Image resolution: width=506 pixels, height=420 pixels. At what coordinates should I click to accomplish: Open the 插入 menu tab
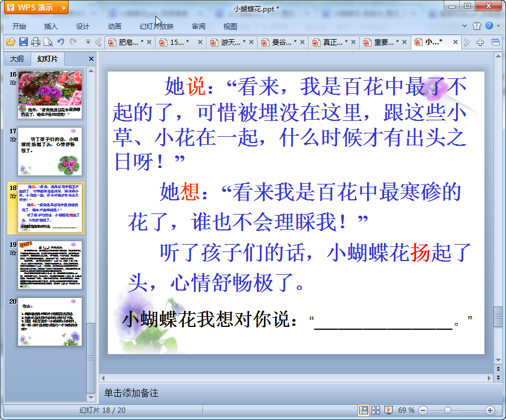[x=50, y=26]
